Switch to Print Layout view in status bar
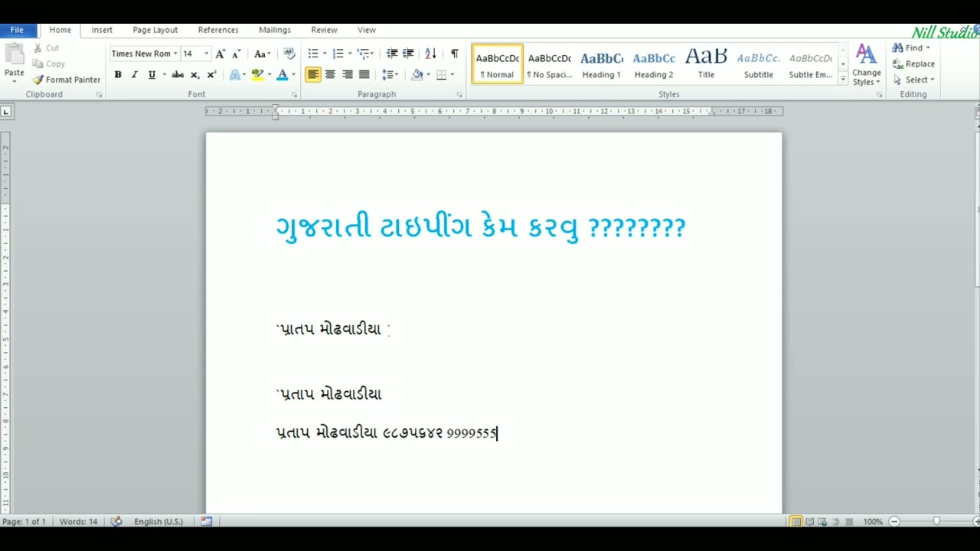The height and width of the screenshot is (551, 980). pos(796,522)
